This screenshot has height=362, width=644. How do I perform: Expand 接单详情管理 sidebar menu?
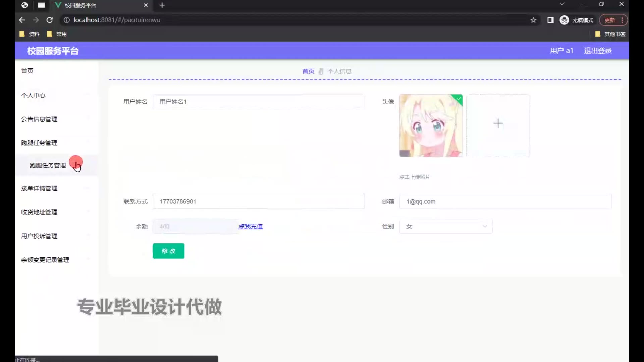click(39, 188)
